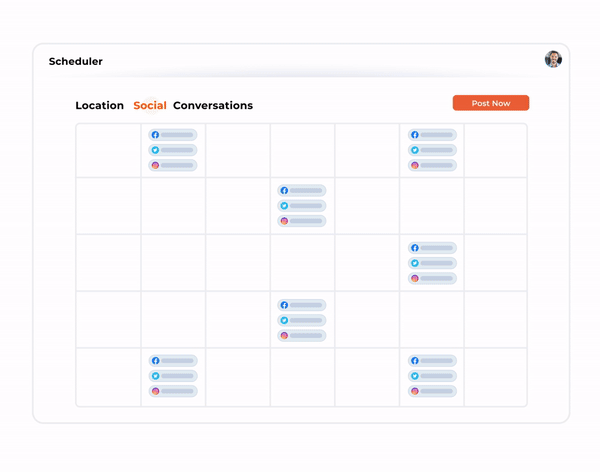Click Twitter icon in fourth row's post group
This screenshot has height=472, width=600.
(284, 320)
